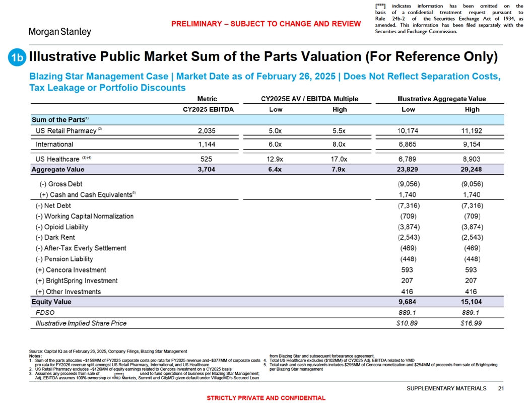Select the 7.9x blended multiple

[338, 169]
